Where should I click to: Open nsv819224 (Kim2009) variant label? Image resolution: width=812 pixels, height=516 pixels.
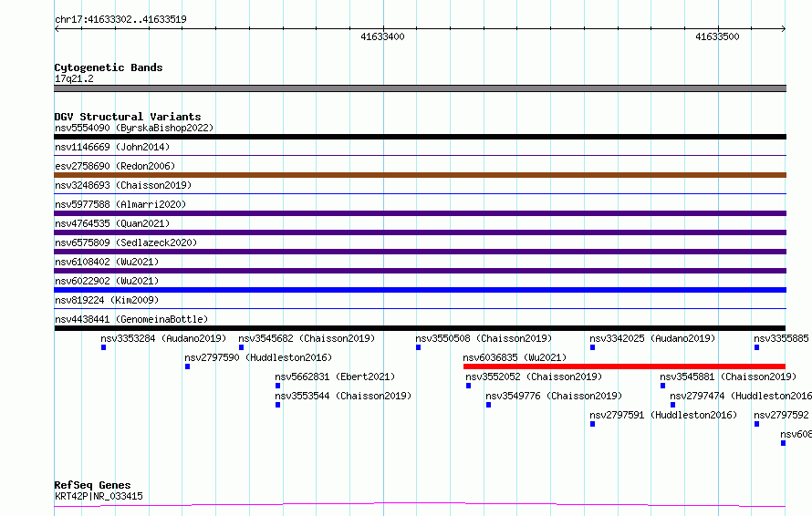[x=107, y=300]
